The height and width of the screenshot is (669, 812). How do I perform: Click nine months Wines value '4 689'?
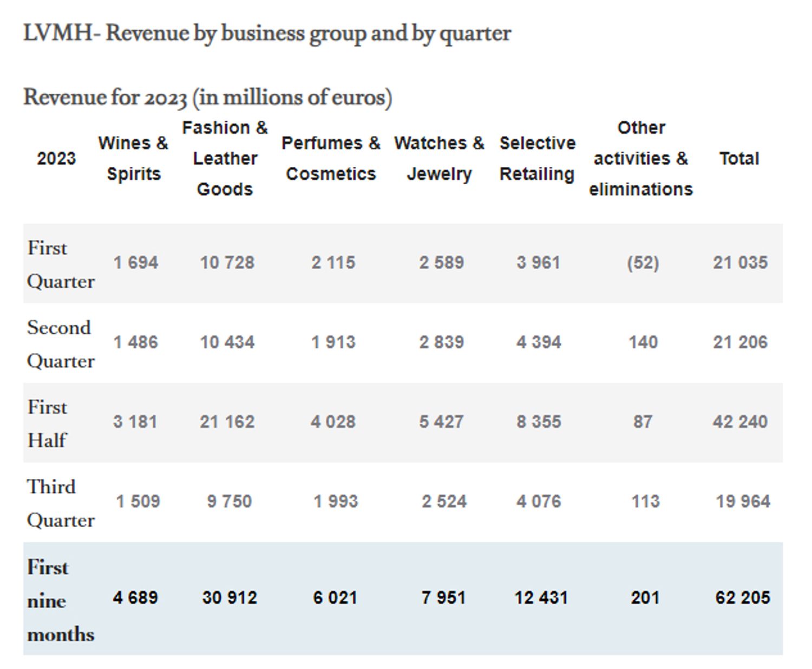135,598
